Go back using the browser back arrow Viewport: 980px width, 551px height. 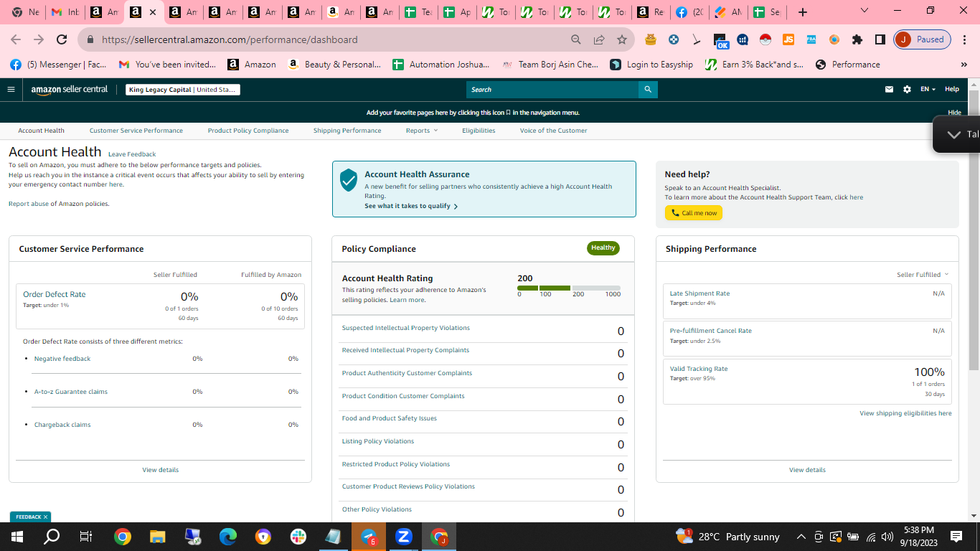click(x=16, y=39)
